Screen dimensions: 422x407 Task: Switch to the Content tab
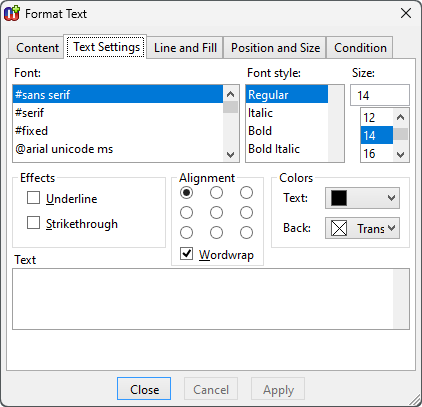(x=37, y=48)
